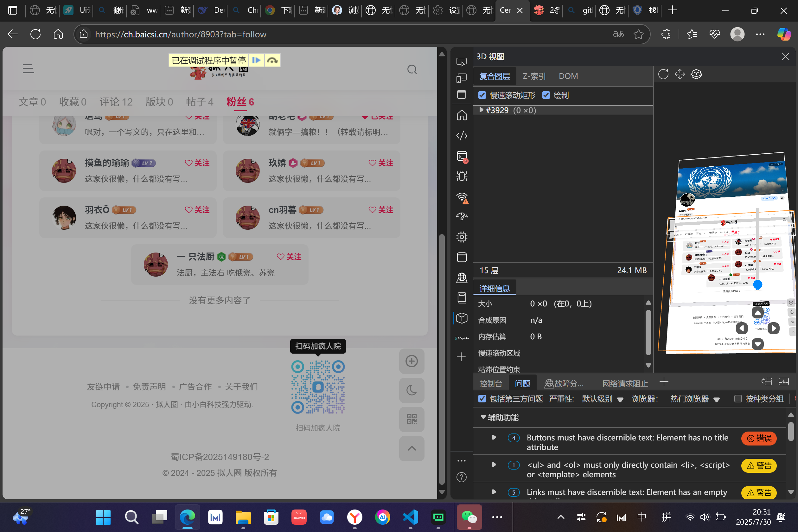
Task: Open 浏览器 热门浏览器 dropdown
Action: pyautogui.click(x=695, y=399)
